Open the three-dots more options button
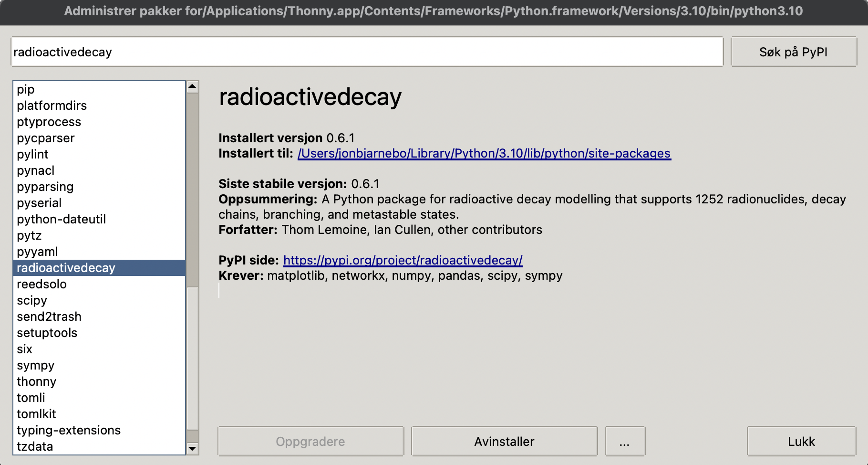Viewport: 868px width, 465px height. (x=625, y=442)
